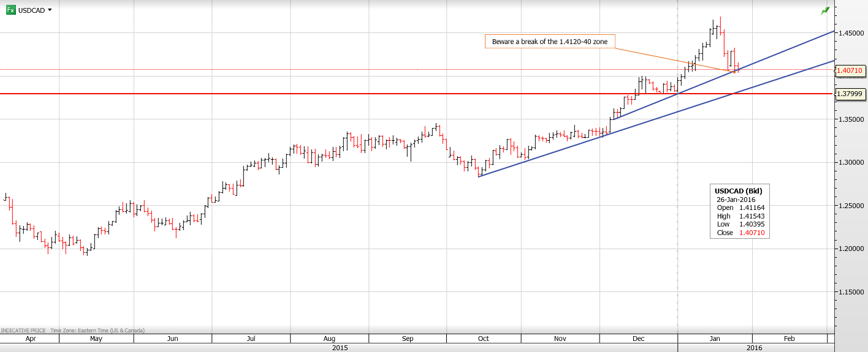Click the 1.45000 price axis label
The width and height of the screenshot is (868, 352).
pyautogui.click(x=852, y=33)
